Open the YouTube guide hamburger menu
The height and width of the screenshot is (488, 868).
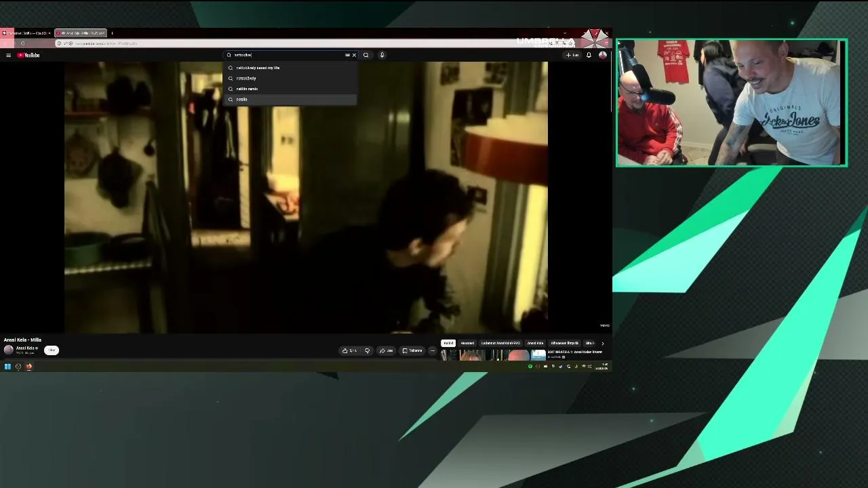[8, 55]
